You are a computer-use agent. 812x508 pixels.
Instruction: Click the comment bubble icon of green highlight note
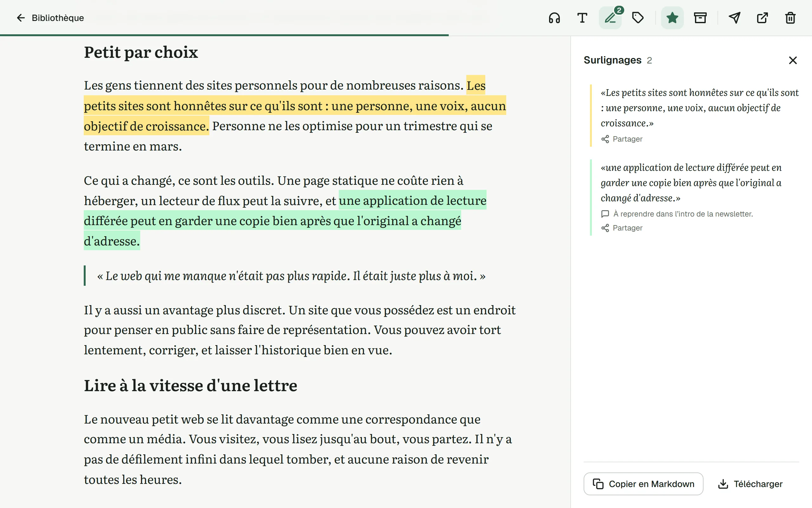coord(605,214)
